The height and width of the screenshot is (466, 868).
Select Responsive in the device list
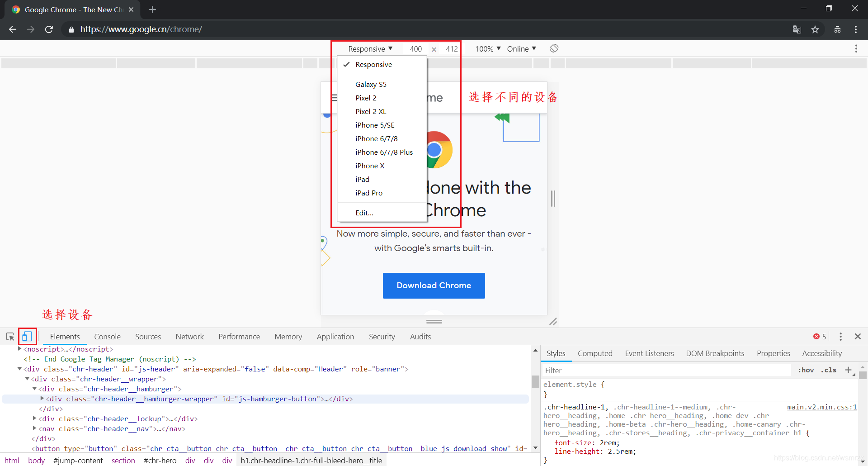click(382, 65)
